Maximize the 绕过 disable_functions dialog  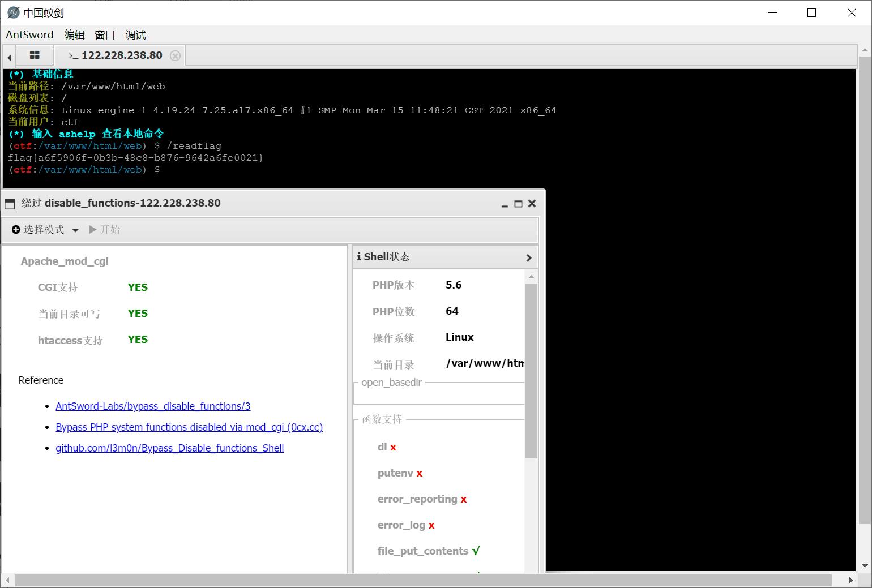(x=518, y=204)
